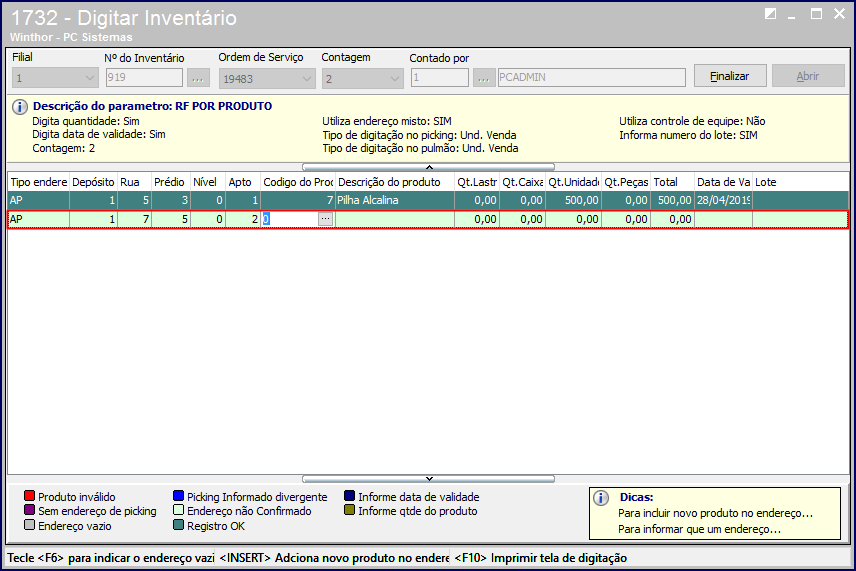Open the Contagem dropdown

(x=362, y=78)
